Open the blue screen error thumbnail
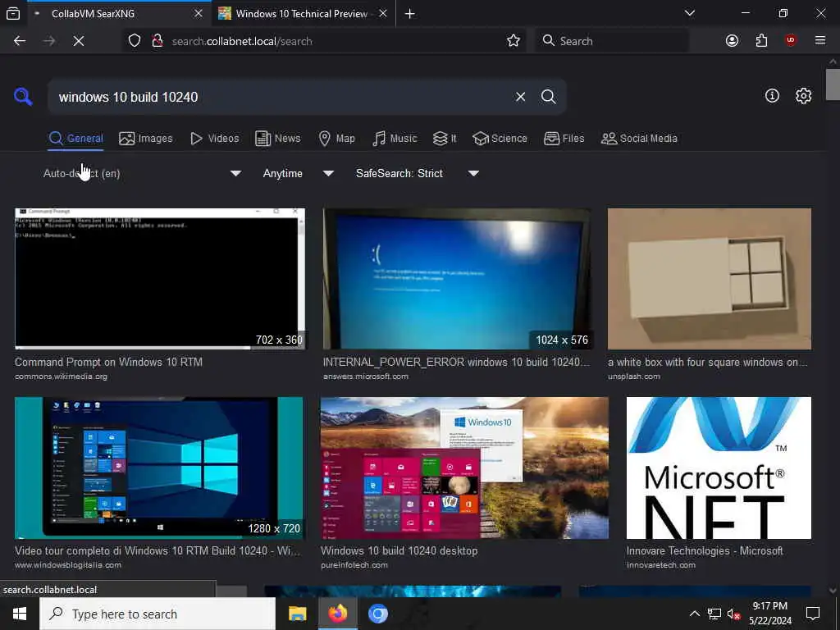Screen dimensions: 840x630 457,279
